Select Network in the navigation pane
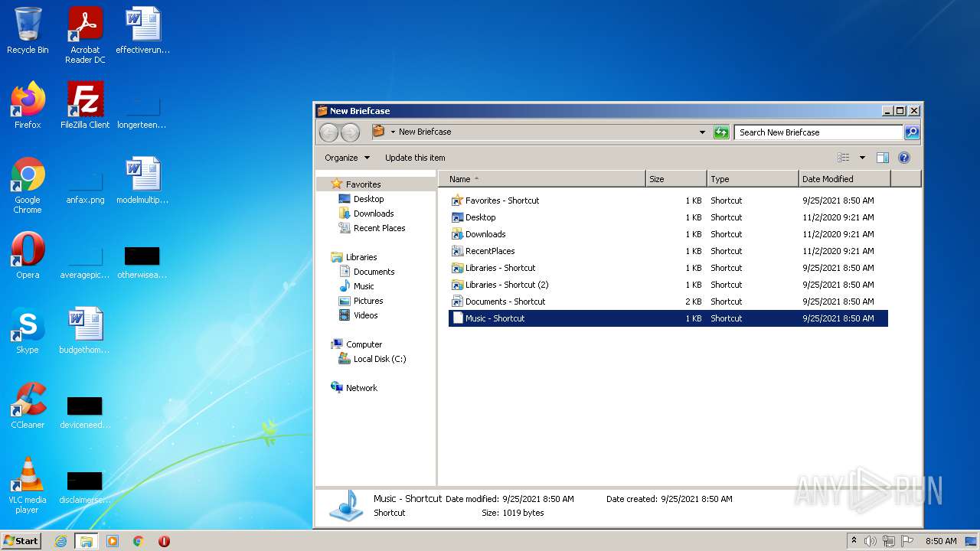Screen dimensions: 980x551 (x=361, y=388)
